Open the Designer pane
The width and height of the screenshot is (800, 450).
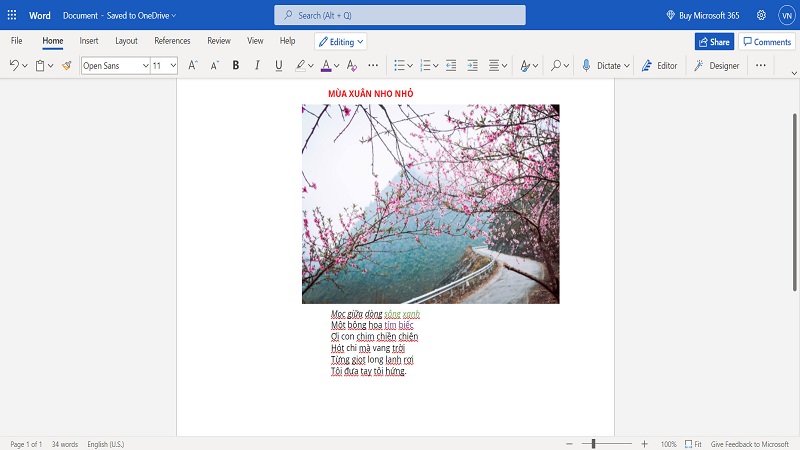[716, 65]
